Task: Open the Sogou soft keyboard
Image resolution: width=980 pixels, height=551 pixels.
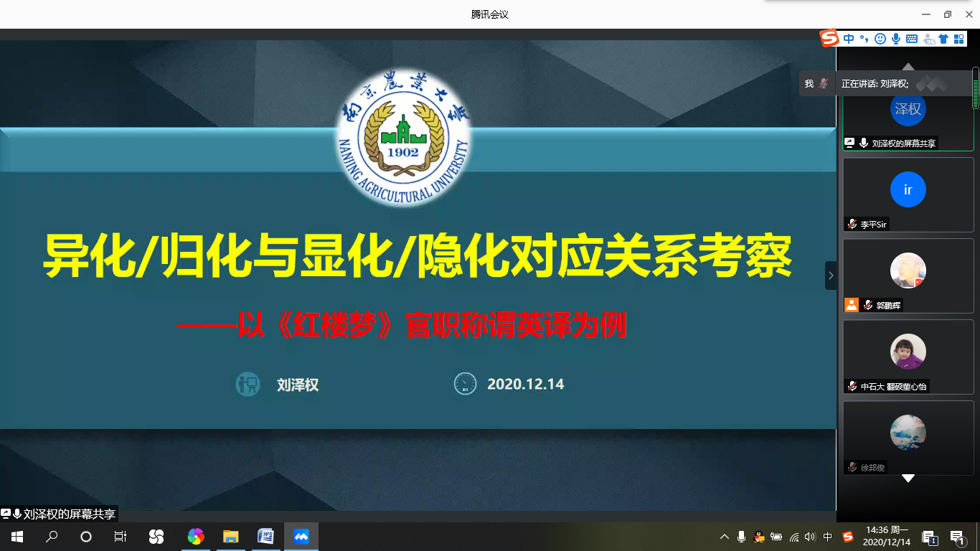Action: [912, 39]
